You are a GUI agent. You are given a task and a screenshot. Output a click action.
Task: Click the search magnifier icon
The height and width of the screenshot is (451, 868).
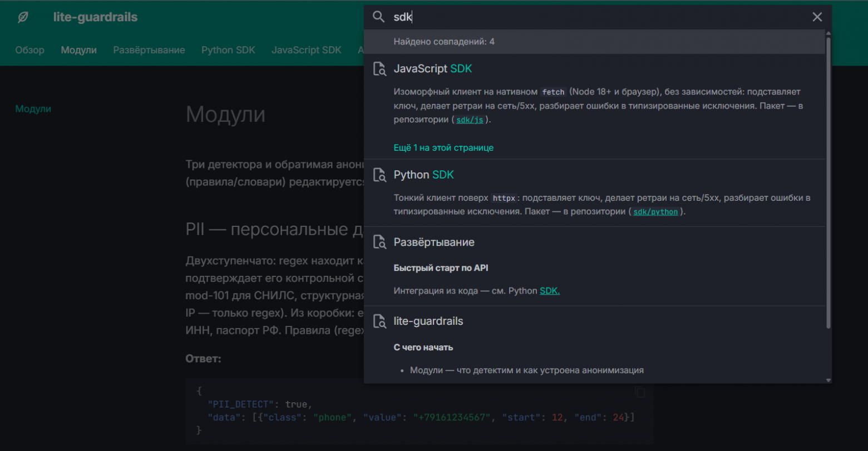(x=378, y=17)
